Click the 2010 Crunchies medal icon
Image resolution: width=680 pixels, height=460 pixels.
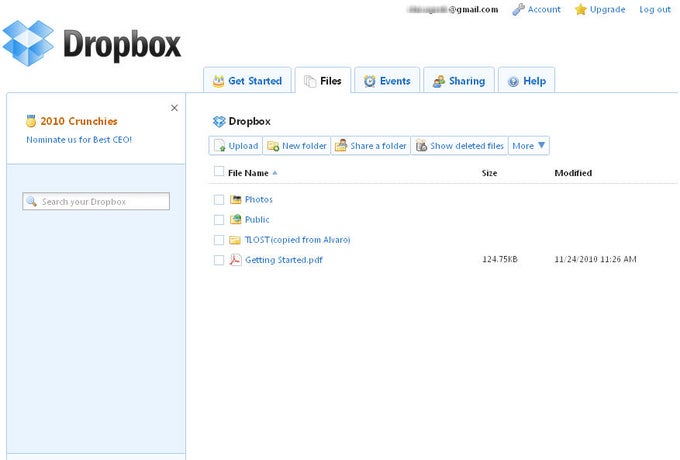[x=31, y=121]
